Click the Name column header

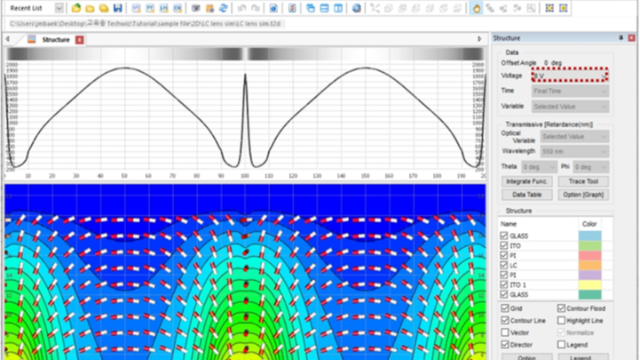(x=509, y=224)
